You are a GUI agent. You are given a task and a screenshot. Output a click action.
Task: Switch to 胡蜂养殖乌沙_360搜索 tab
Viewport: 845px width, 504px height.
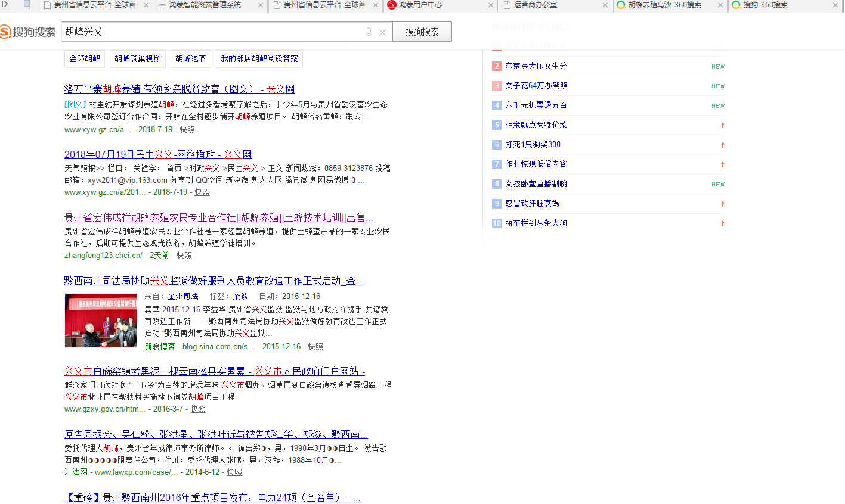pos(664,5)
